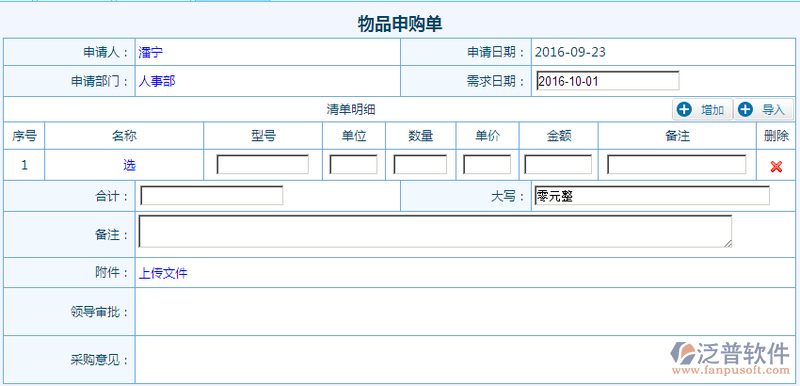The image size is (800, 386).
Task: Focus the 型号 input in row 1
Action: (263, 165)
